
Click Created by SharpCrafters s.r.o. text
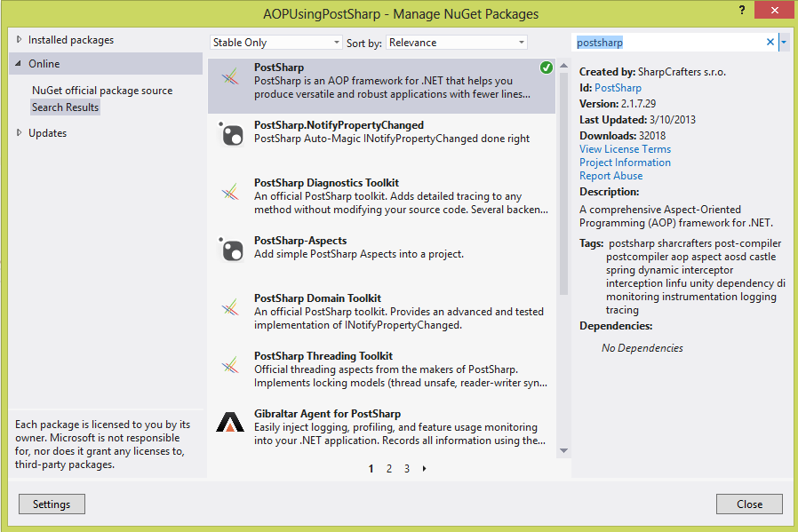[x=652, y=72]
